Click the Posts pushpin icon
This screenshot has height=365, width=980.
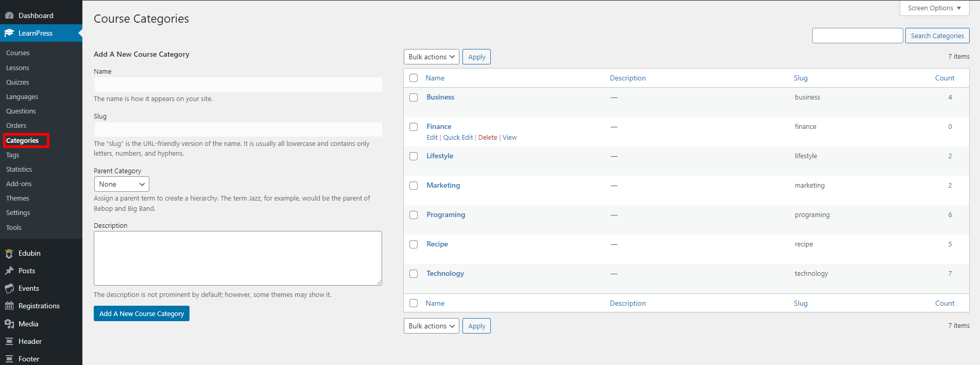click(x=9, y=271)
